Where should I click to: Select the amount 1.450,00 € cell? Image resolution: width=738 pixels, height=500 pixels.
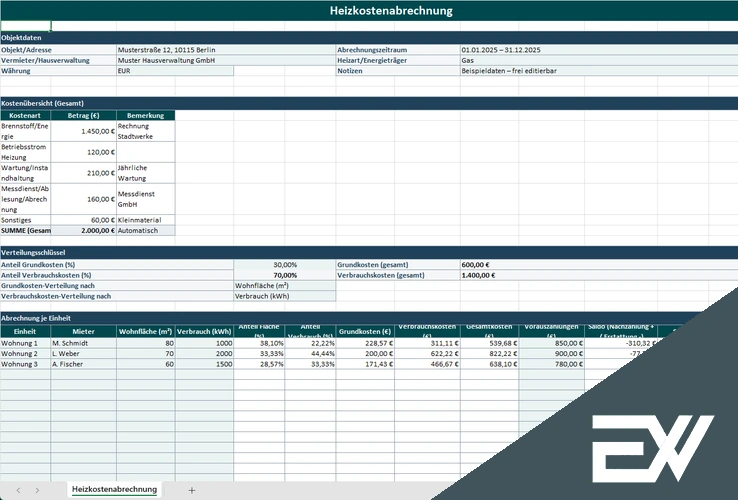pos(83,131)
